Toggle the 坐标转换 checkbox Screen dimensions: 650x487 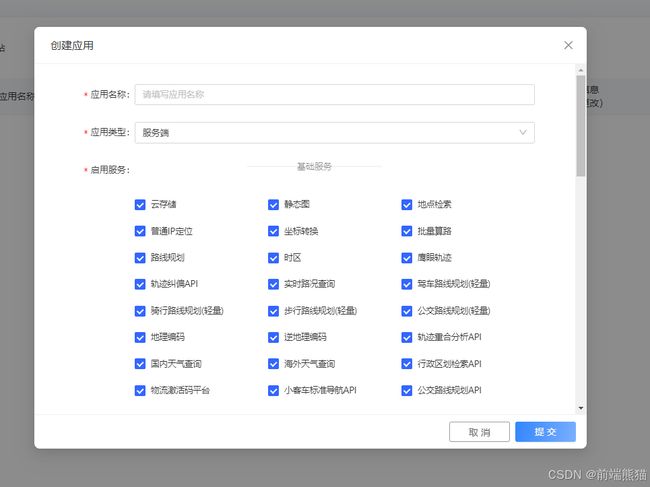click(273, 231)
